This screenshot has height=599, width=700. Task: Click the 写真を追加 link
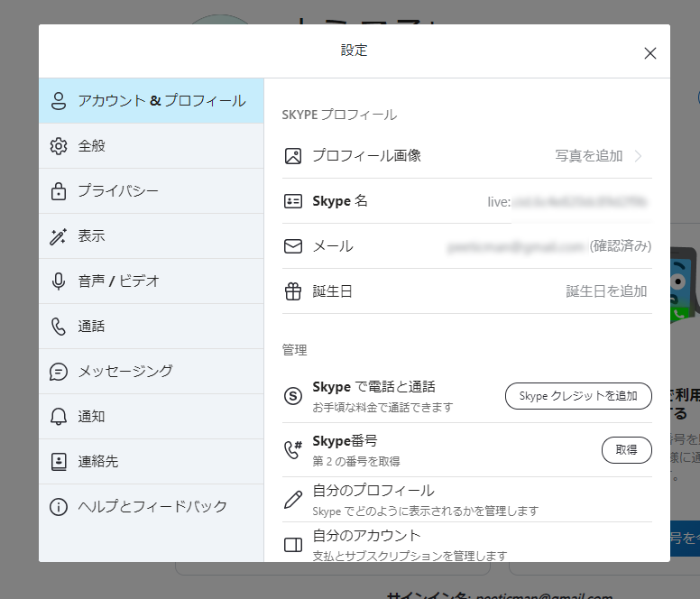coord(588,156)
